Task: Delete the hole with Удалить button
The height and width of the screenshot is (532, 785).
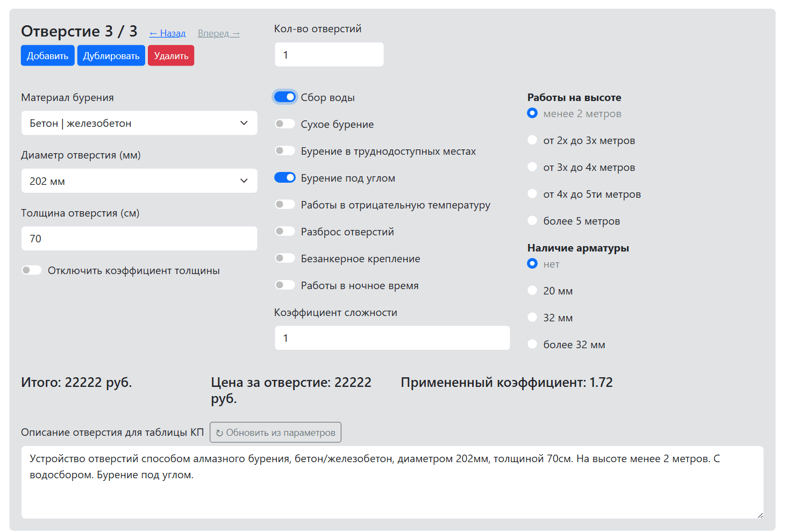Action: tap(171, 55)
